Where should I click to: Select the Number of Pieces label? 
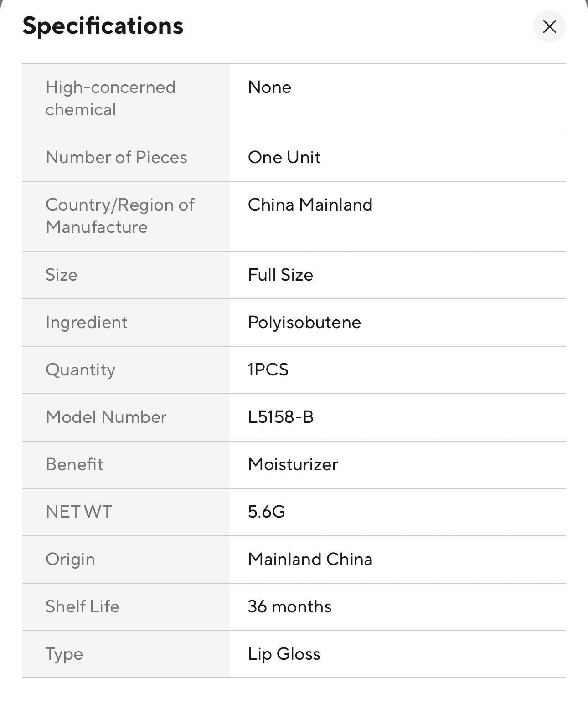[116, 157]
